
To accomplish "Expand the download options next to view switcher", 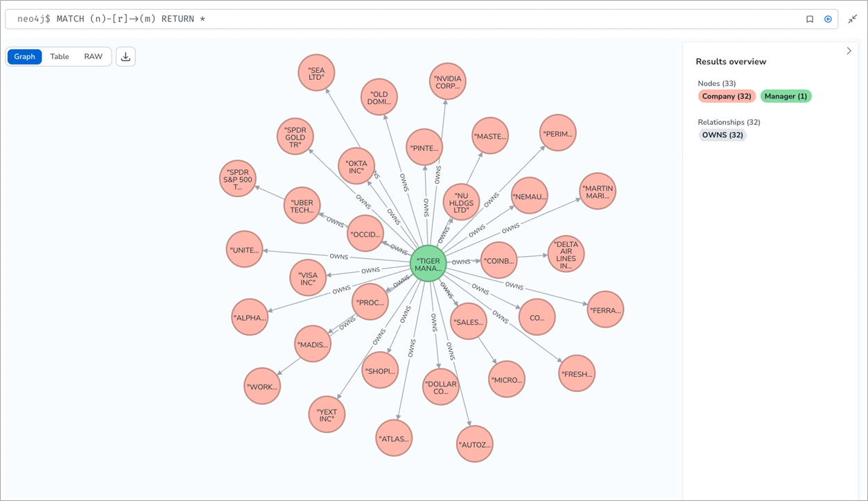I will point(125,56).
